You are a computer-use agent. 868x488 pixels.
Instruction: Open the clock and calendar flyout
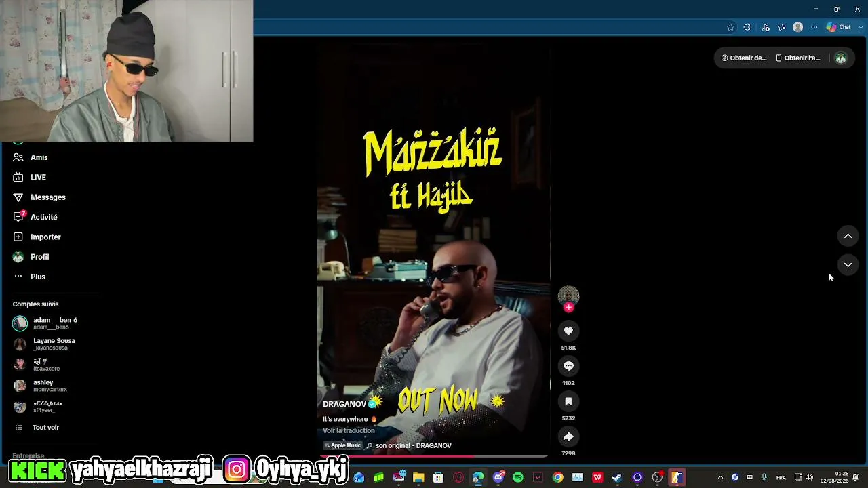point(834,477)
